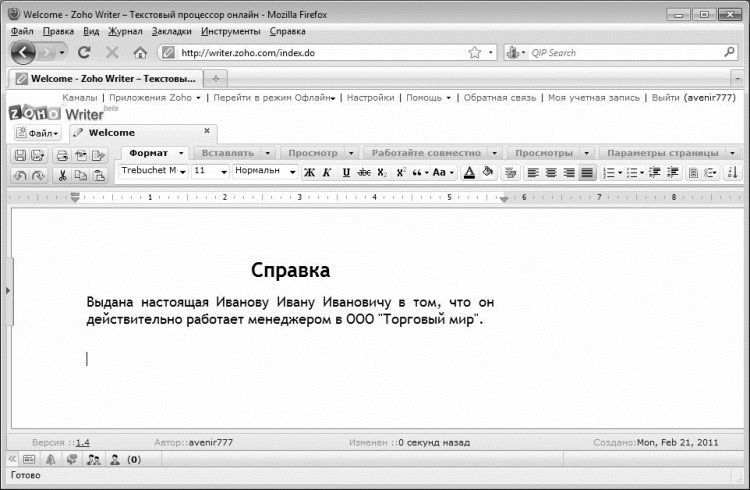
Task: Click the Cut scissors icon
Action: tap(62, 175)
